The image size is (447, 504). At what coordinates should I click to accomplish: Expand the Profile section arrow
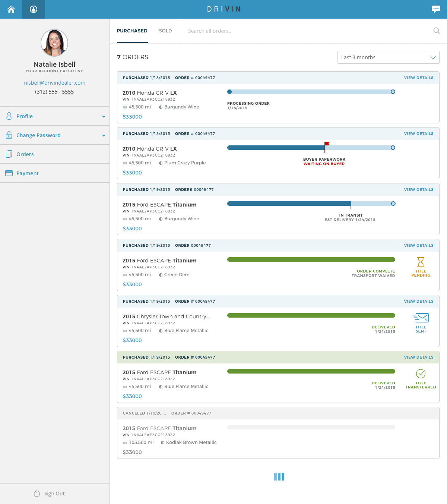[104, 117]
